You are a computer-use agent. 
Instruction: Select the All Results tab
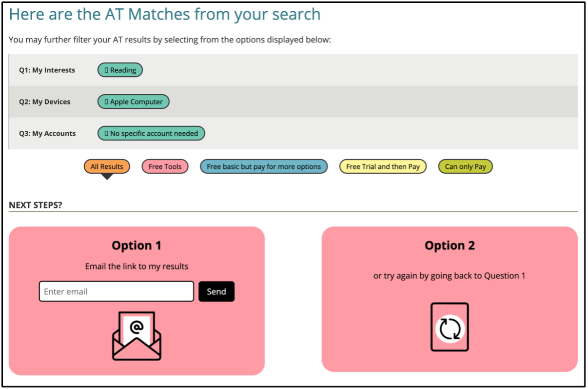(107, 166)
